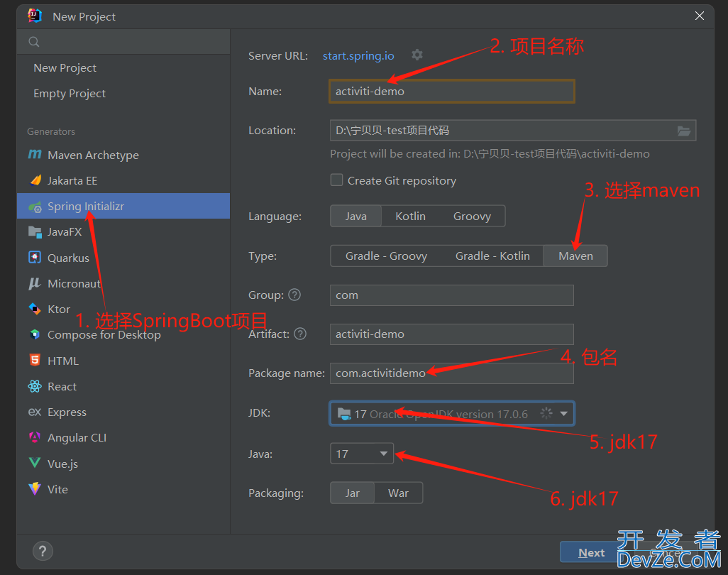Select JavaFX generator

(x=123, y=231)
